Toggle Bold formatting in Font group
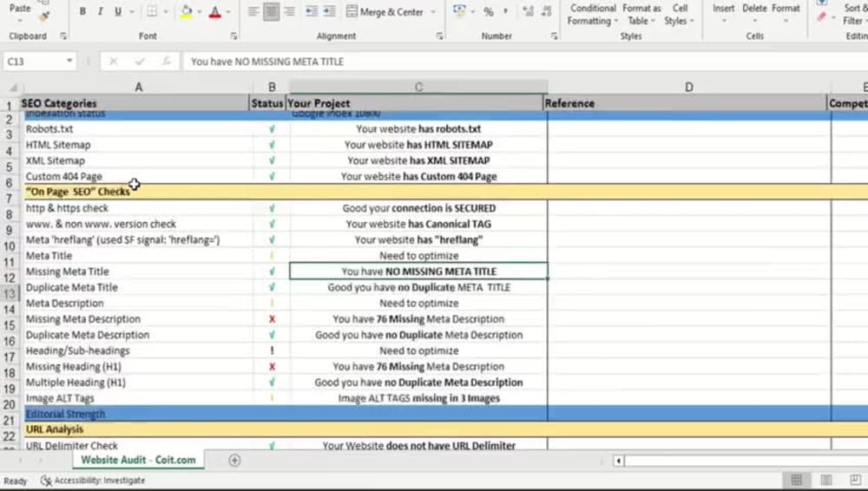This screenshot has height=491, width=868. click(x=82, y=11)
